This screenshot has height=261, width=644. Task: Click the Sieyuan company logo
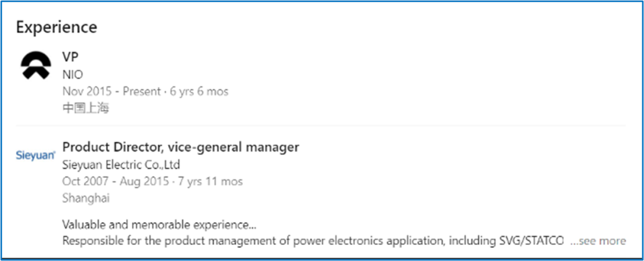point(35,156)
